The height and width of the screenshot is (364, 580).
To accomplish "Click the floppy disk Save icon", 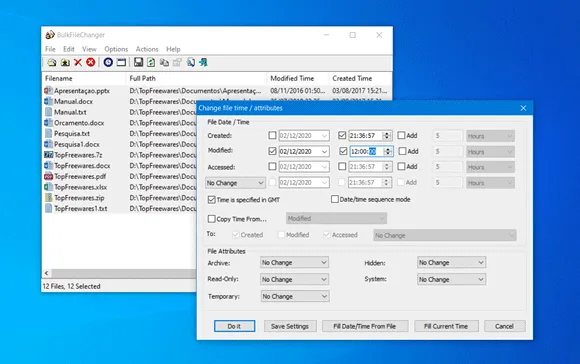I will (138, 62).
